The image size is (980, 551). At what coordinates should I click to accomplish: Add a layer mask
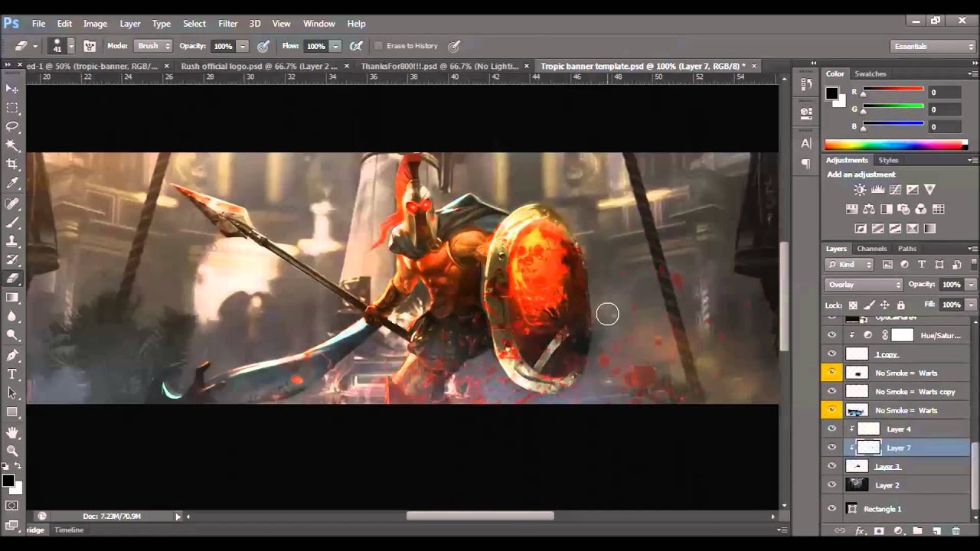click(879, 530)
